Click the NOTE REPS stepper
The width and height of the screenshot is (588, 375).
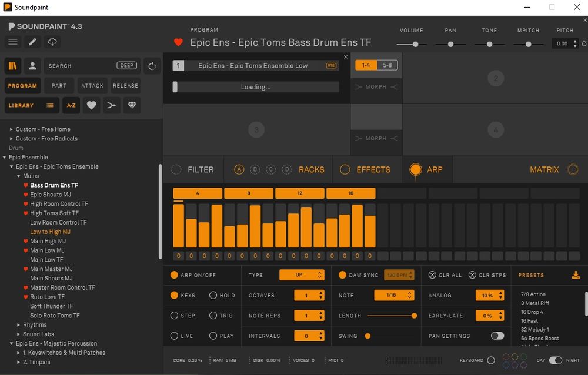click(x=309, y=316)
